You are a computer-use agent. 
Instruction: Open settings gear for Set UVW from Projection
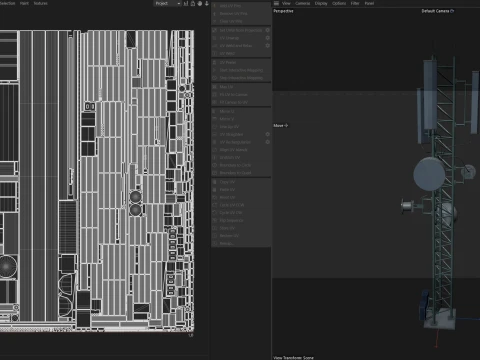click(267, 30)
